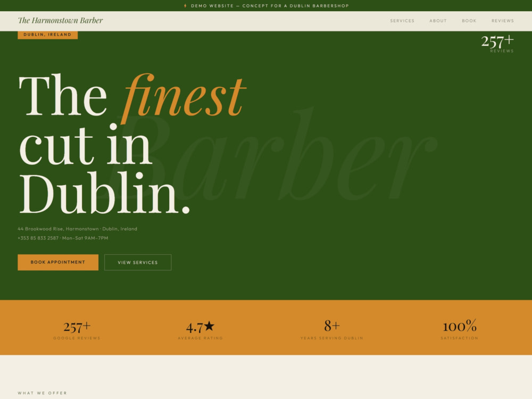Select Book in the top navigation
The width and height of the screenshot is (532, 399).
coord(469,21)
